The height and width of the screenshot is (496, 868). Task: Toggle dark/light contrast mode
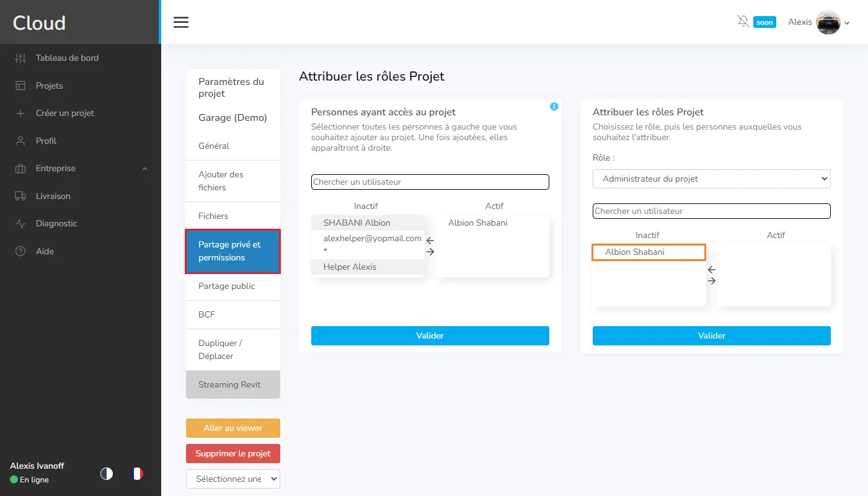pos(107,474)
